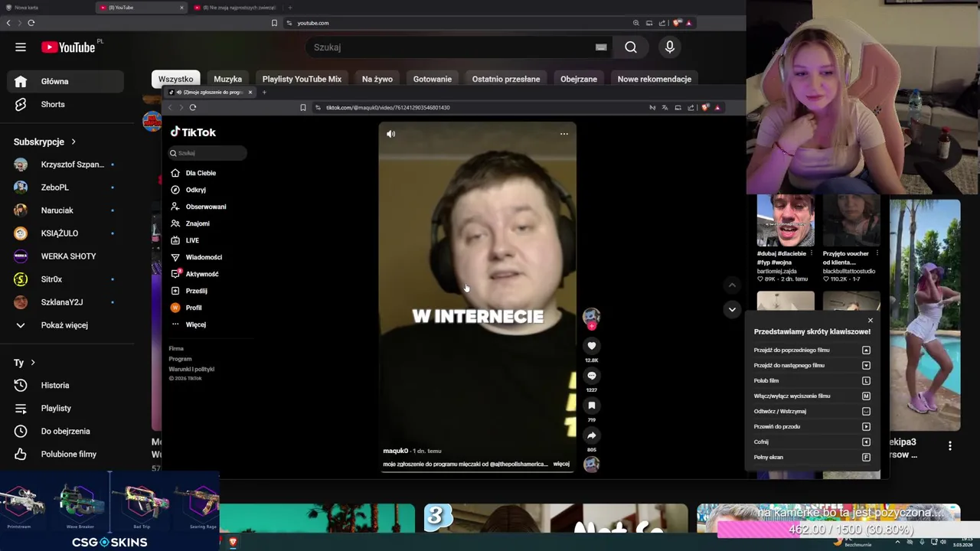Bookmark the TikTok page in the address bar
This screenshot has width=980, height=551.
[303, 108]
